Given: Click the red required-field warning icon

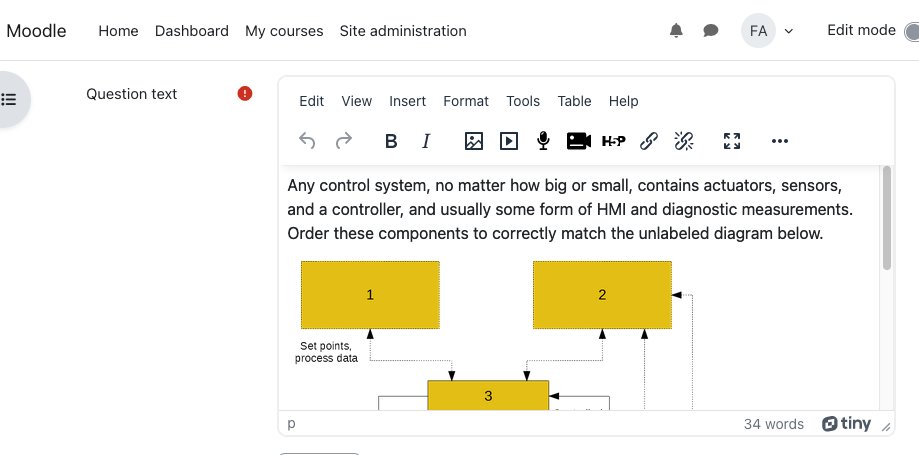Looking at the screenshot, I should coord(245,94).
